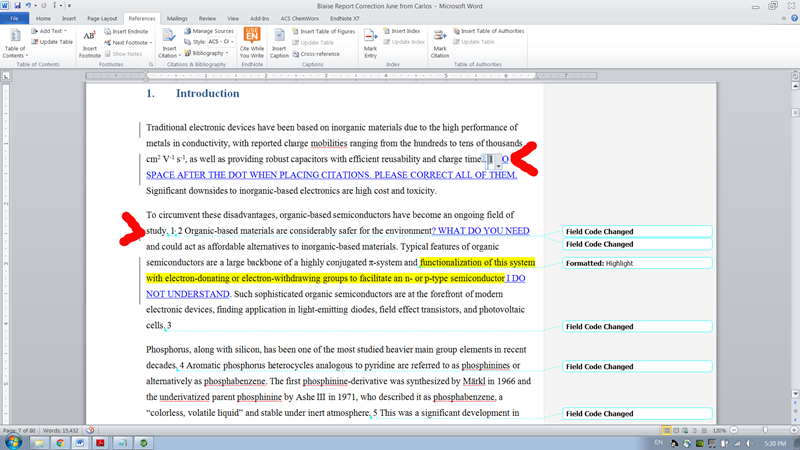Click Insert Table of Figures
This screenshot has height=450, width=800.
tap(323, 31)
